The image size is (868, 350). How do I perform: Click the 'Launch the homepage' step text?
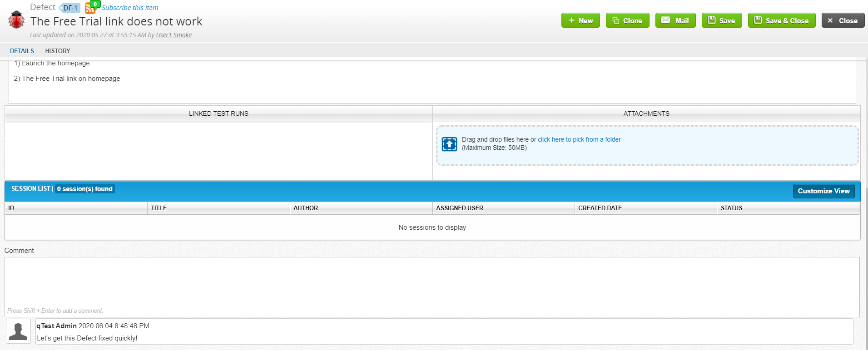52,63
